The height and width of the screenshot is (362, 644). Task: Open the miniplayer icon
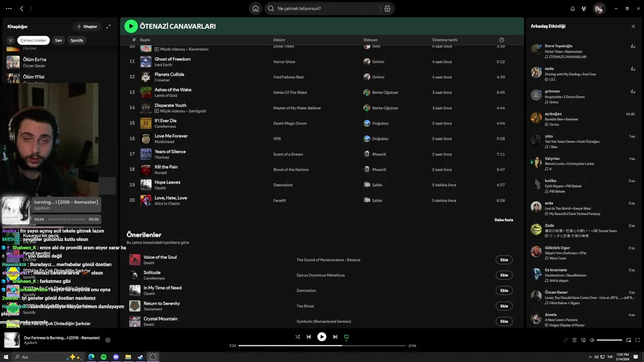(x=629, y=340)
